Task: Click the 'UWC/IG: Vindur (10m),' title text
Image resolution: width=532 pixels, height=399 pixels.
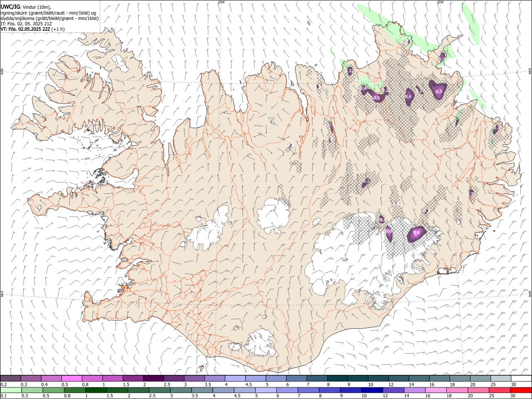Action: tap(26, 7)
